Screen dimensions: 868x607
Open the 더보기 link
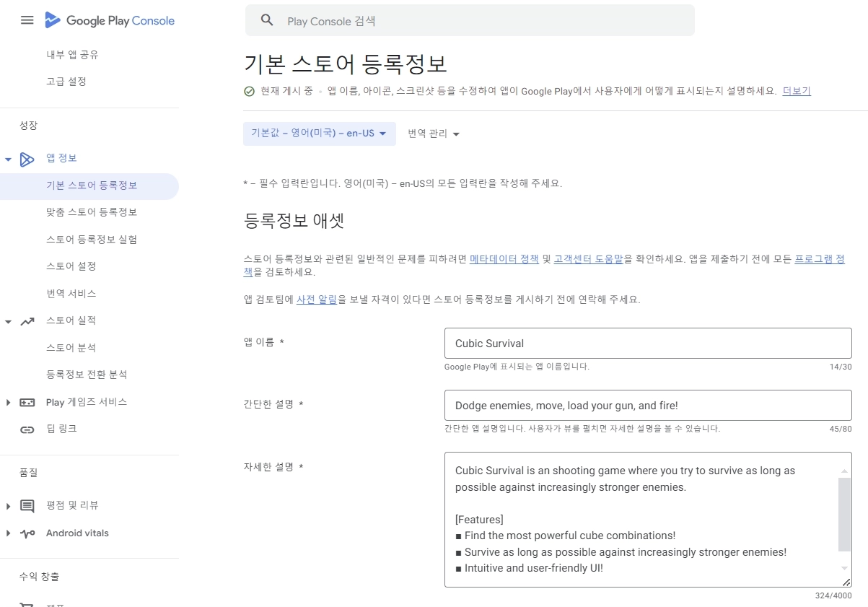pyautogui.click(x=797, y=91)
